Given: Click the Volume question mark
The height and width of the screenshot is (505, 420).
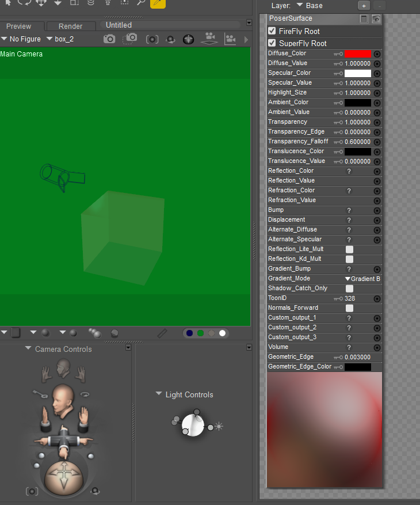Looking at the screenshot, I should [349, 347].
